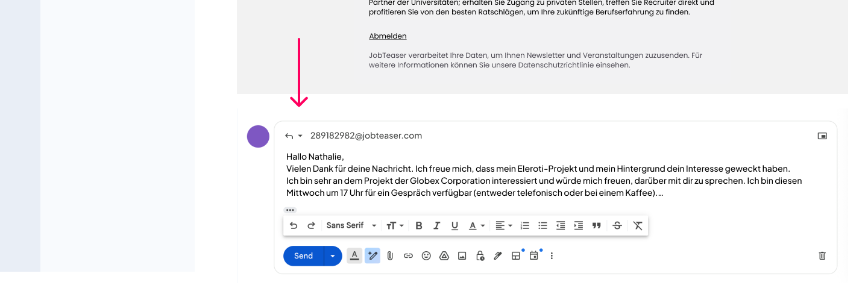Click the insert photo icon
The height and width of the screenshot is (291, 868).
462,255
